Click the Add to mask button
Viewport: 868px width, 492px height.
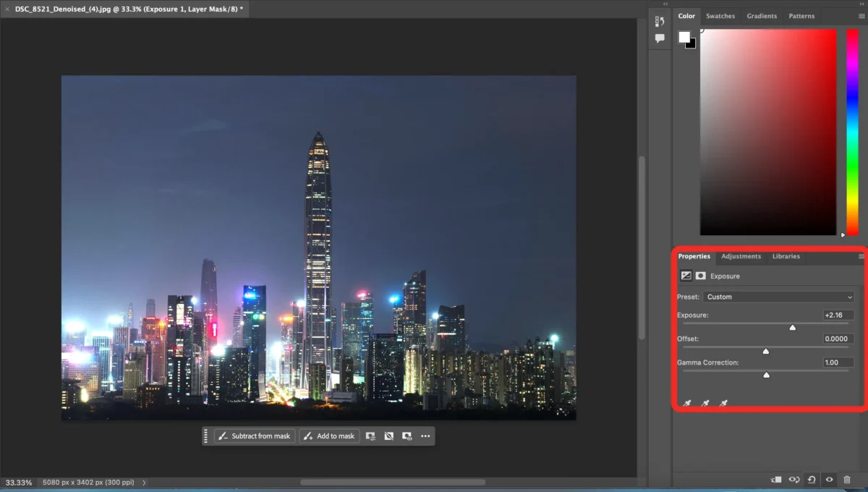tap(329, 436)
